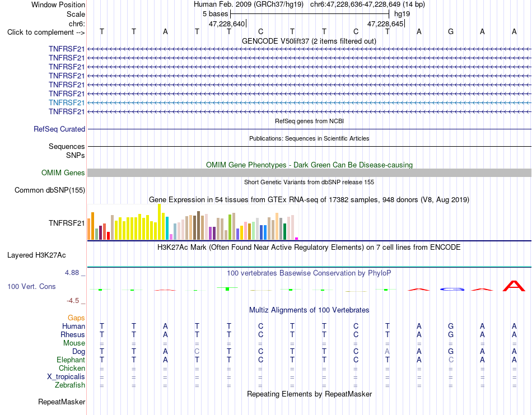Screen dimensions: 532x415
Task: Select the X_tropicalis alignment row label
Action: click(66, 377)
